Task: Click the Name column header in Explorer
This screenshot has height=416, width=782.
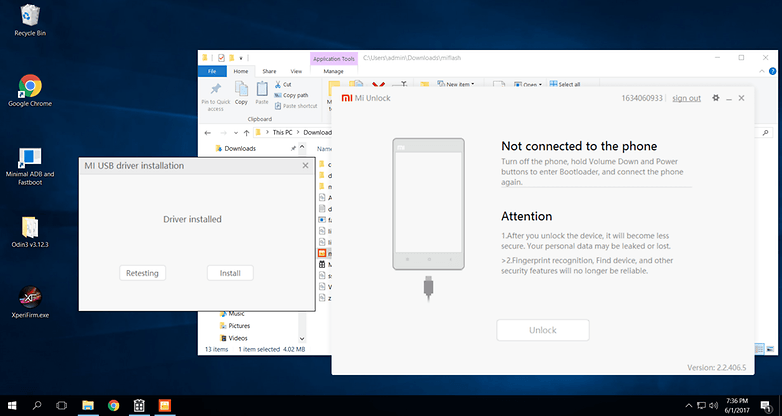Action: click(325, 149)
